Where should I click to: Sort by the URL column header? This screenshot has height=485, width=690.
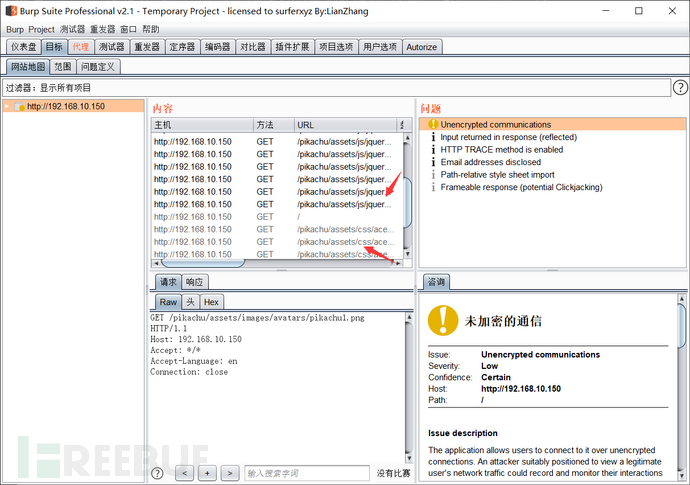[345, 125]
